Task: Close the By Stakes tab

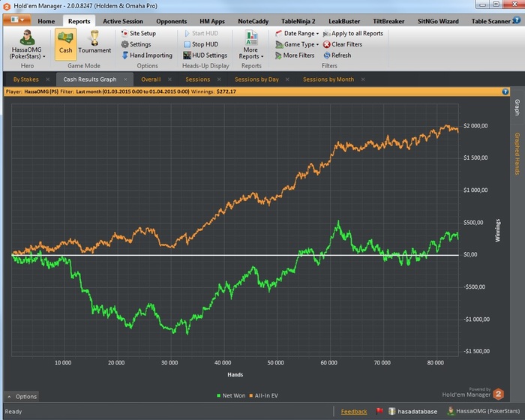Action: pyautogui.click(x=48, y=79)
